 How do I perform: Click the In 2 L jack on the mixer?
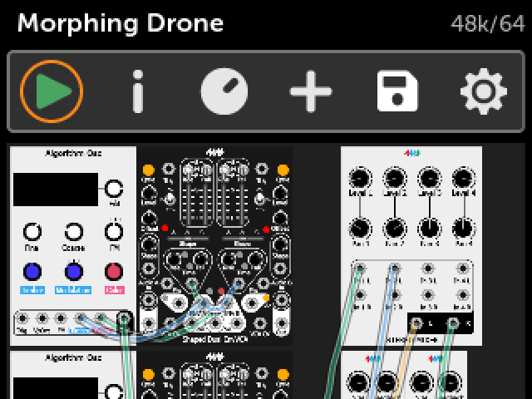tap(395, 268)
